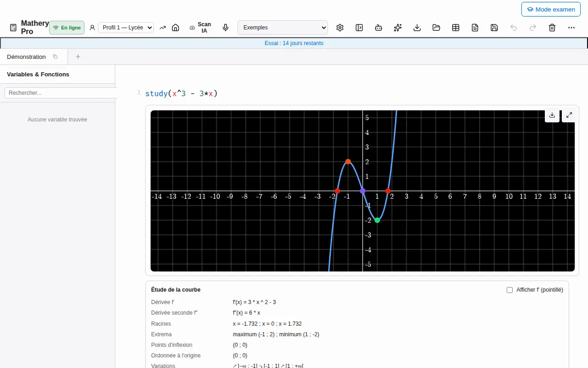Click the robot assistant icon
Viewport: 588px width, 368px height.
click(379, 28)
